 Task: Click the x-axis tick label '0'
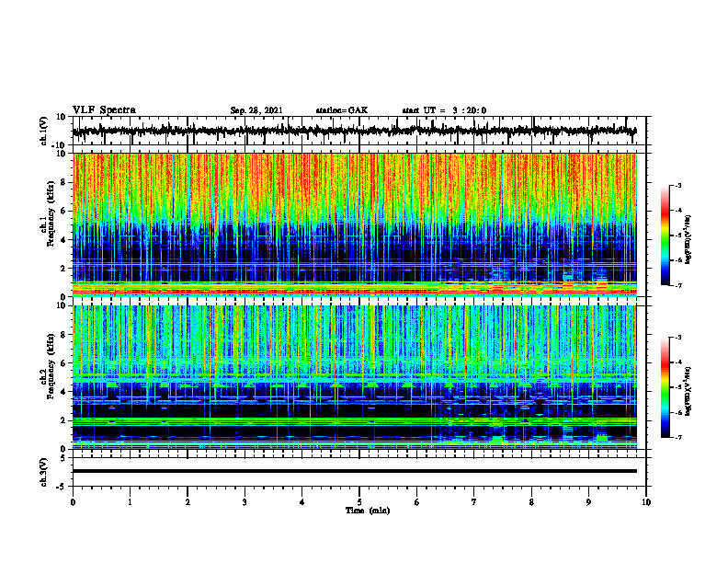click(73, 502)
